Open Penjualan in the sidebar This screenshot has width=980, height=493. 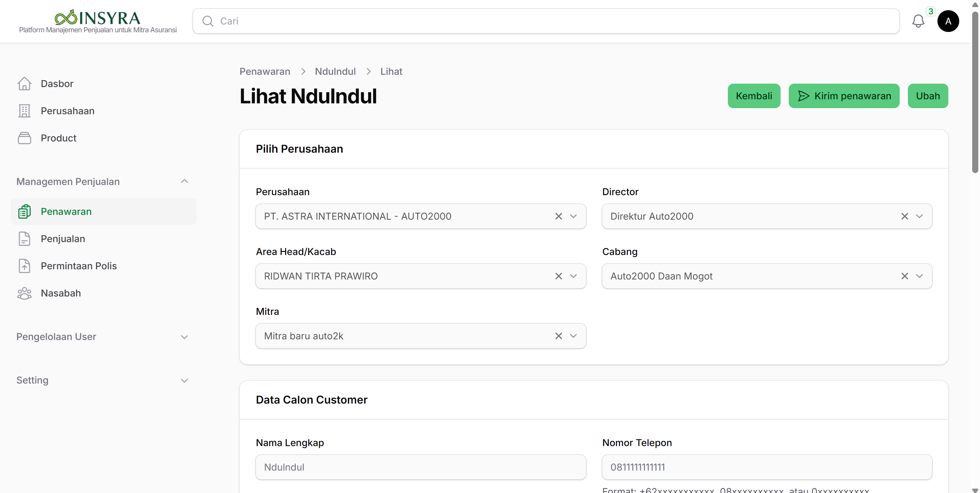[x=104, y=239]
